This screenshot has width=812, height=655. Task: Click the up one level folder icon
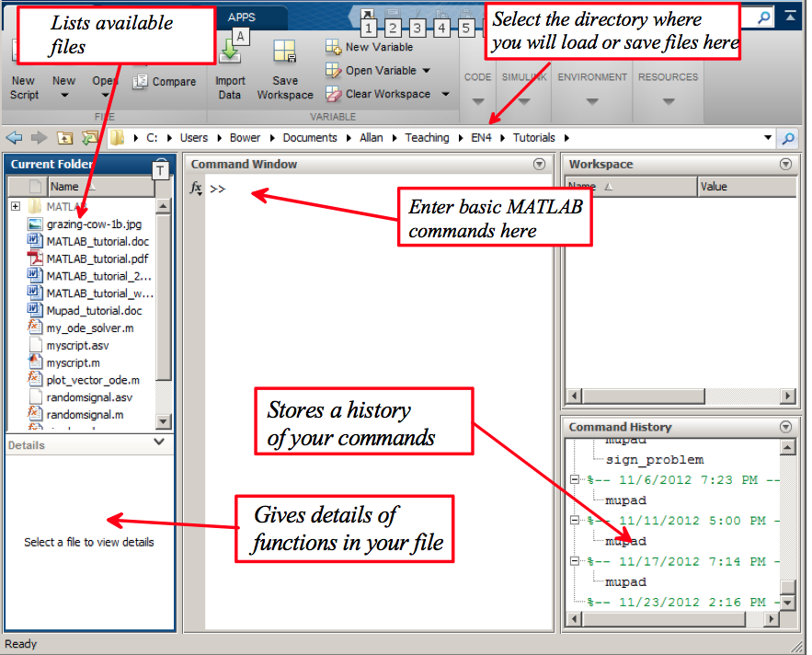[64, 138]
